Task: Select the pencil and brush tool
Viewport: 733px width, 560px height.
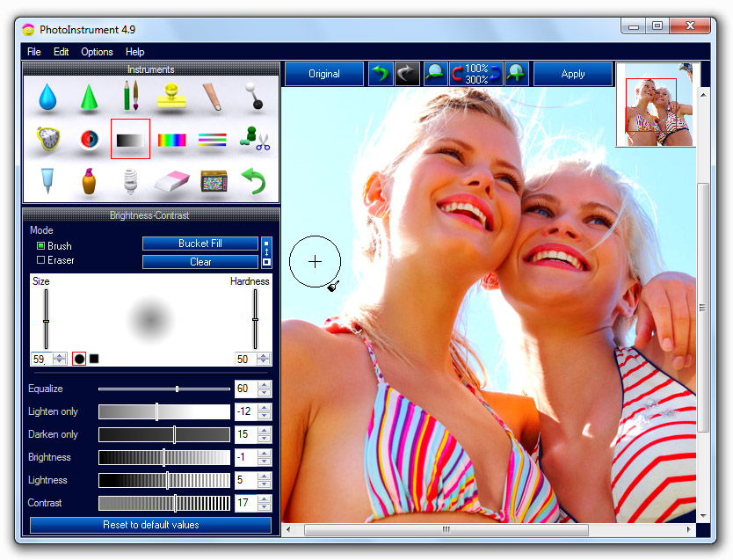Action: click(130, 95)
